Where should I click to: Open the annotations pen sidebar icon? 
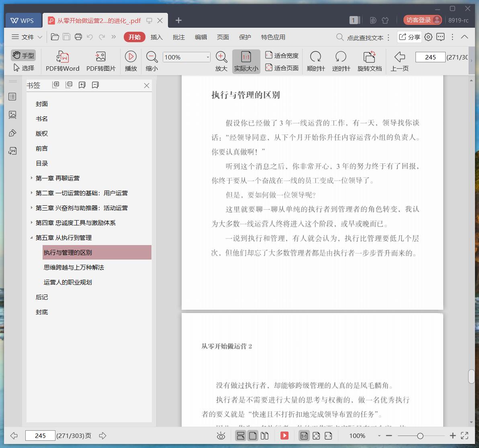pos(12,133)
